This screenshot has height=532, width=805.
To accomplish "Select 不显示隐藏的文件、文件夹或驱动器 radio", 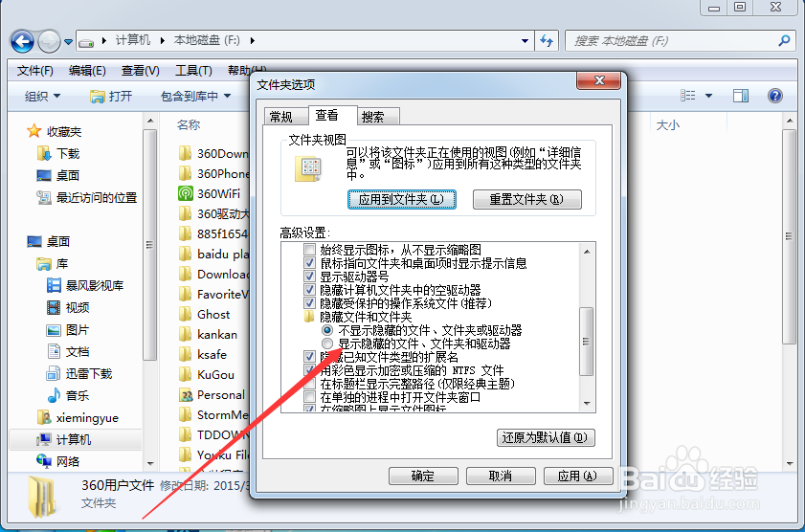I will tap(327, 330).
